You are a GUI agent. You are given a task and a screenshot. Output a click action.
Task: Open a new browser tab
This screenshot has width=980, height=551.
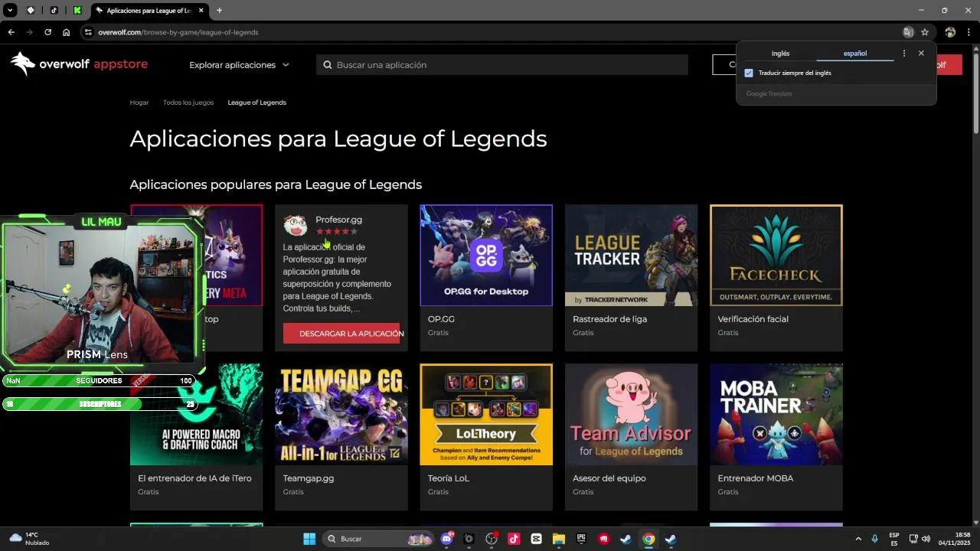[219, 11]
